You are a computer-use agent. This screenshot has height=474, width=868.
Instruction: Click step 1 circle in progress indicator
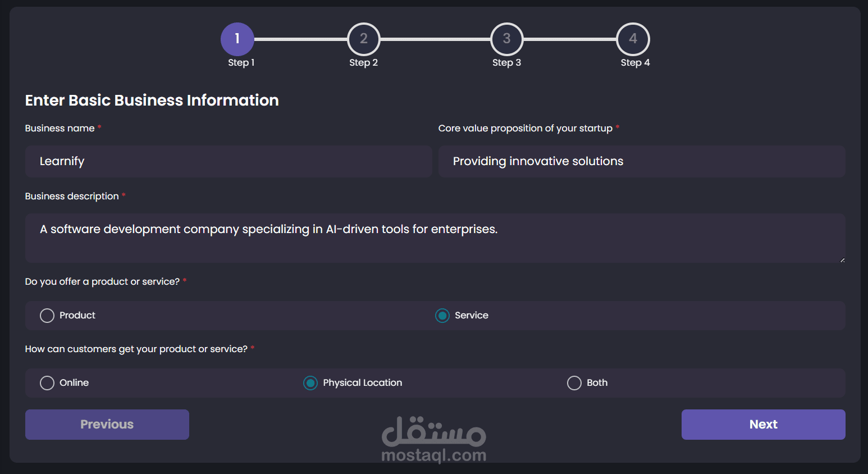coord(237,39)
